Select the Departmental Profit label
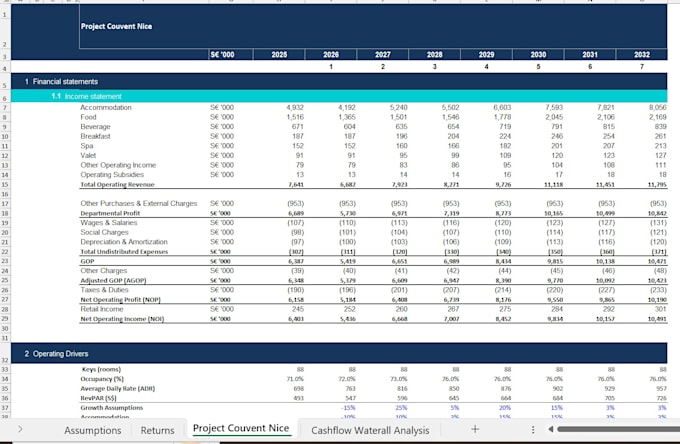The height and width of the screenshot is (444, 680). pyautogui.click(x=110, y=213)
